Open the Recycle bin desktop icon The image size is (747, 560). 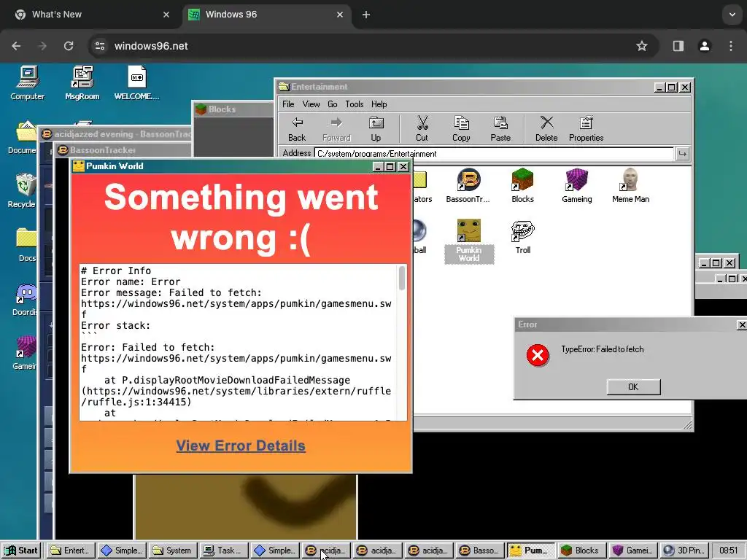[x=21, y=191]
